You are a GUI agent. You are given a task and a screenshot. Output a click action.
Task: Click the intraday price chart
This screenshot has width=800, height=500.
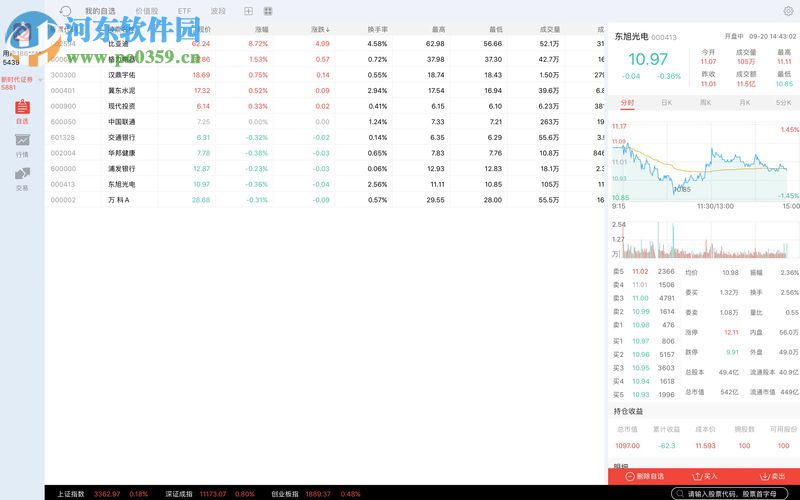pyautogui.click(x=705, y=161)
